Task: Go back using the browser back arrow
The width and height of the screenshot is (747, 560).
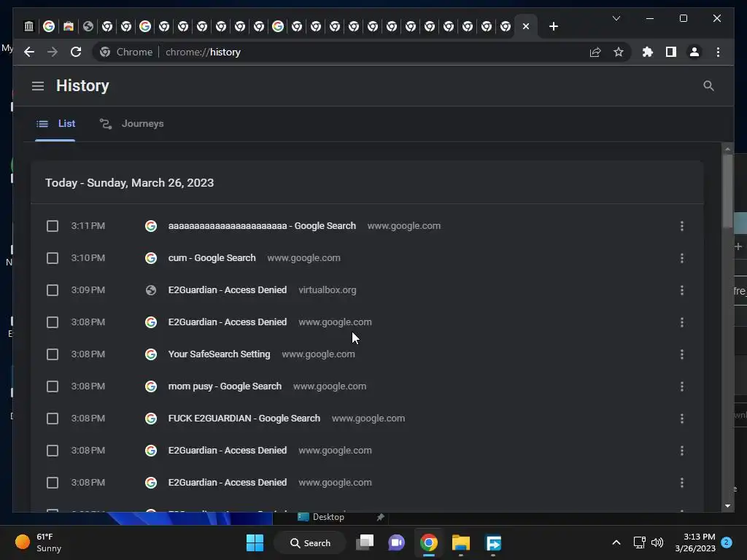Action: (x=29, y=52)
